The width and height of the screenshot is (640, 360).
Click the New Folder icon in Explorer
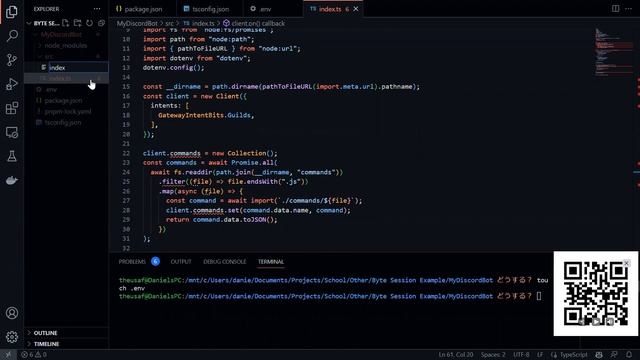click(x=78, y=23)
